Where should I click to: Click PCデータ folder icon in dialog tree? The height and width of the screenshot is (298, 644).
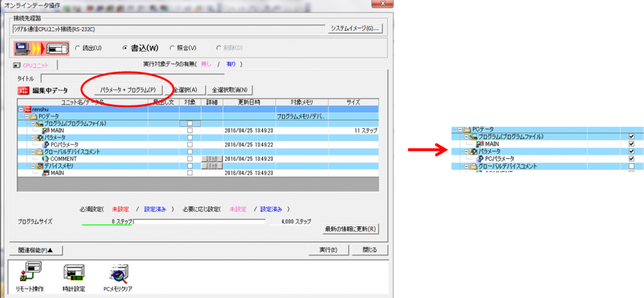tap(35, 116)
